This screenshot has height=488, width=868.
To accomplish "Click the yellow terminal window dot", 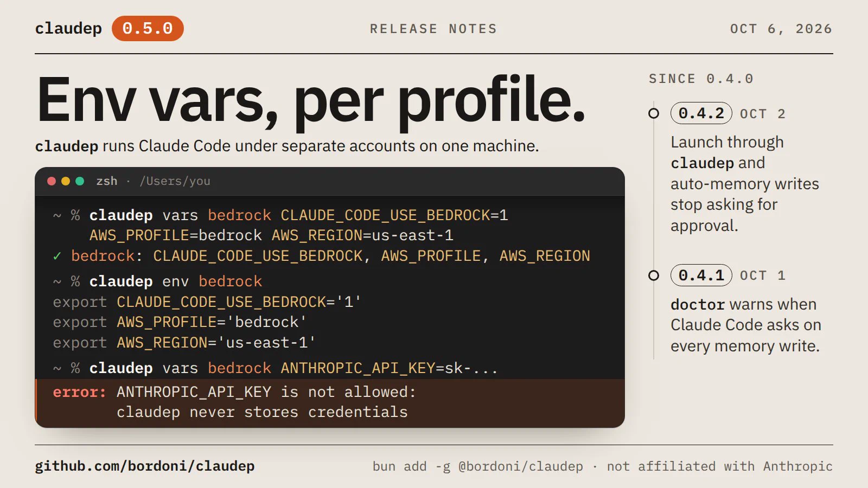I will click(x=66, y=181).
